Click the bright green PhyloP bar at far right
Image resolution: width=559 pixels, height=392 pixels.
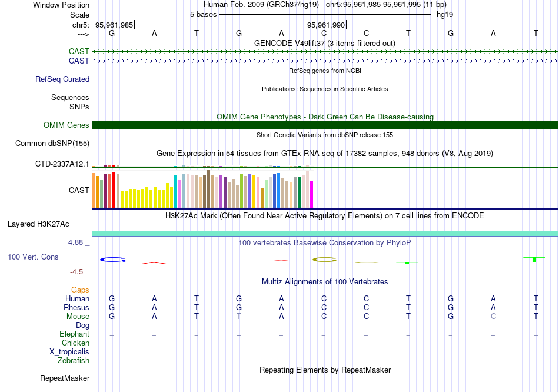point(534,260)
